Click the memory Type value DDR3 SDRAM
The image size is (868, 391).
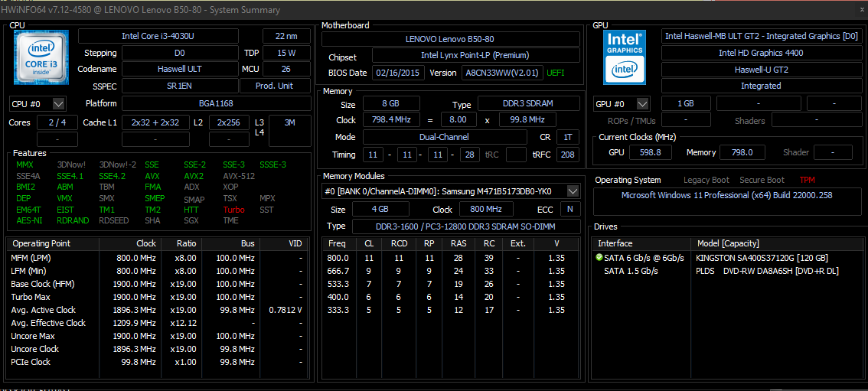[x=529, y=103]
